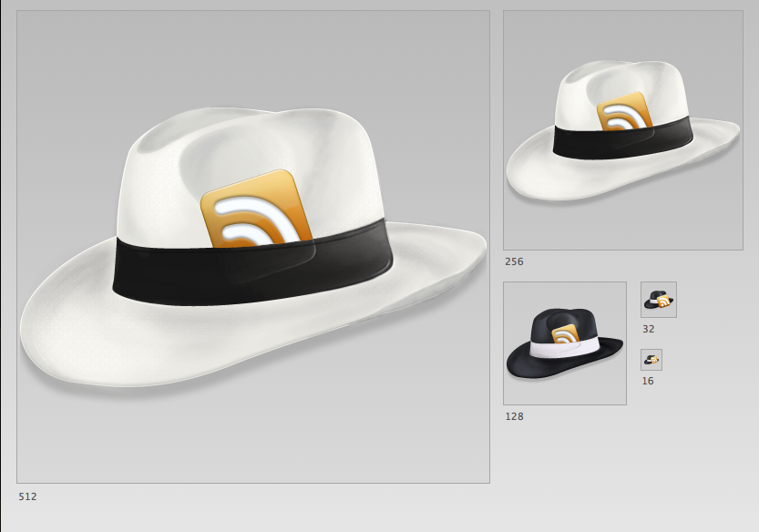
Task: Pick the 256-pixel white fedora preview
Action: coord(622,129)
